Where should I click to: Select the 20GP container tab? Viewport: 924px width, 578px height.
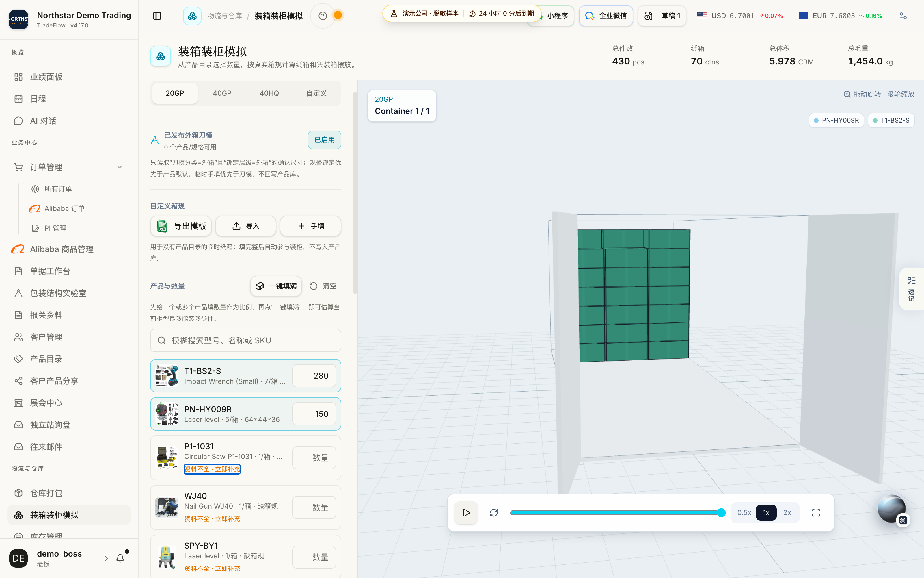tap(175, 93)
